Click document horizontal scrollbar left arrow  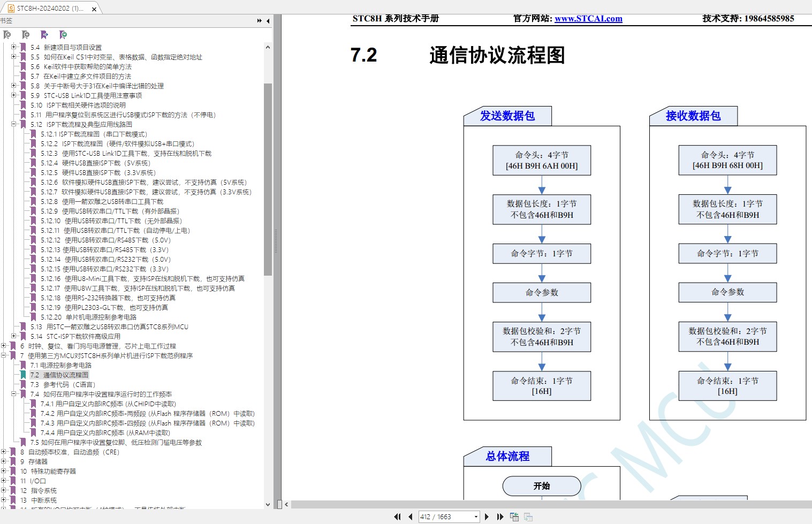[x=286, y=504]
